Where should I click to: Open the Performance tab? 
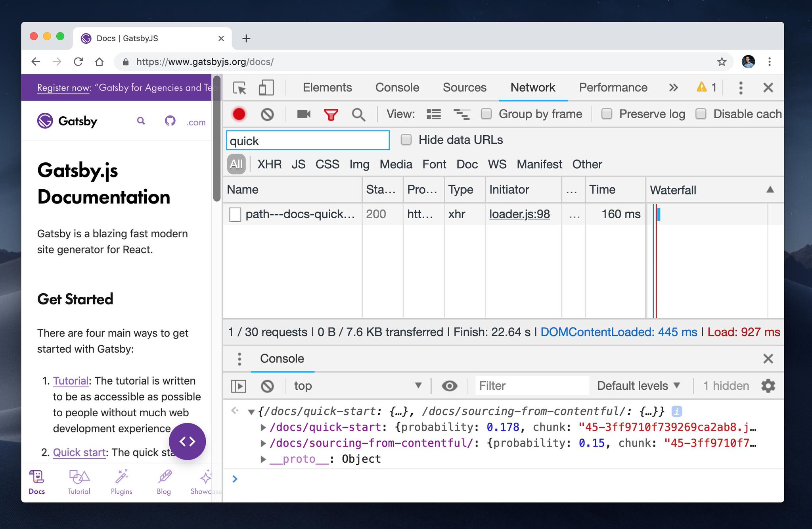[x=613, y=88]
